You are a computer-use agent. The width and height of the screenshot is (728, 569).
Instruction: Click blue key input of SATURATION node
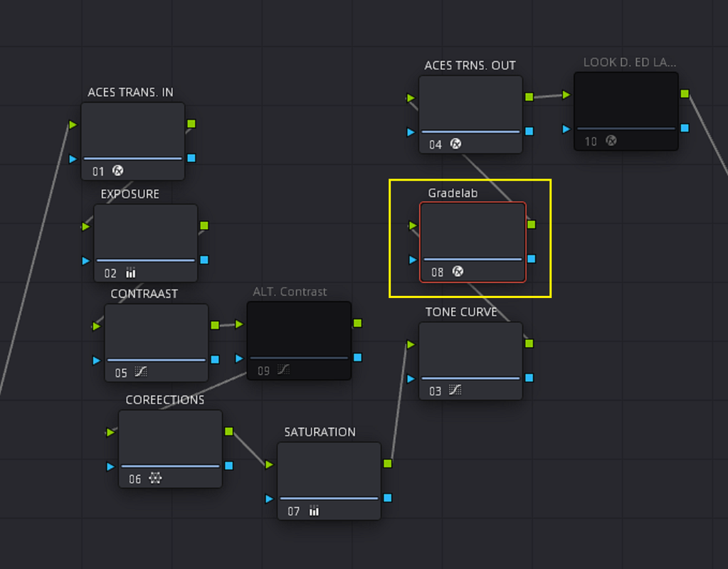[269, 499]
